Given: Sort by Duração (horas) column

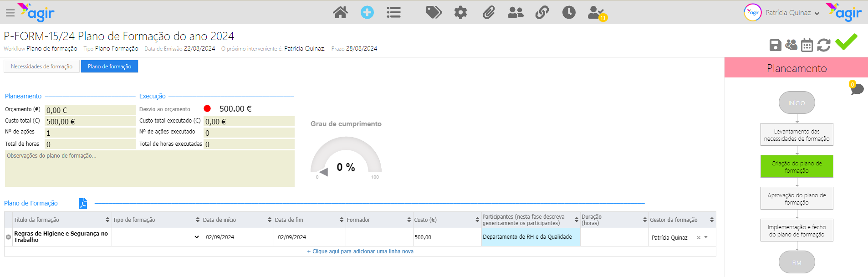Looking at the screenshot, I should (645, 220).
